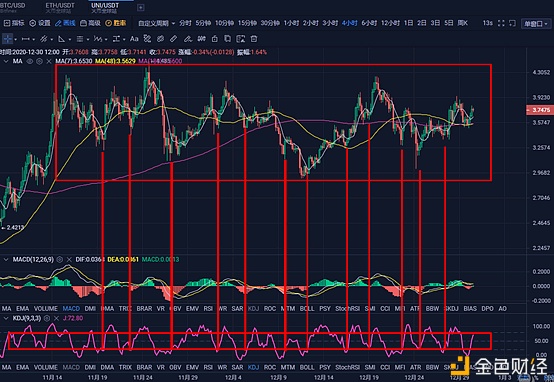Toggle MA indicator visibility eye icon
The height and width of the screenshot is (382, 554).
coord(30,61)
